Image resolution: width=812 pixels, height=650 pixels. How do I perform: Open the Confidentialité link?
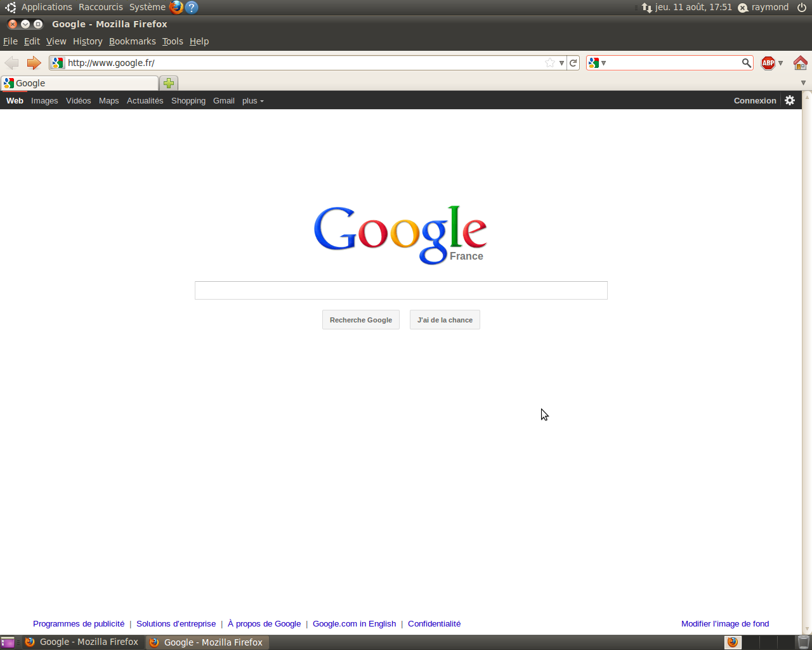tap(435, 624)
